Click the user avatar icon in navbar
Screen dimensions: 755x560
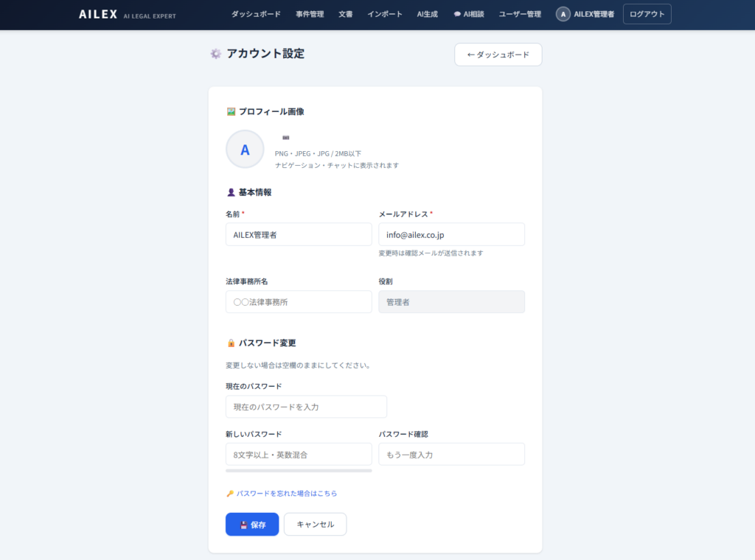click(x=563, y=14)
